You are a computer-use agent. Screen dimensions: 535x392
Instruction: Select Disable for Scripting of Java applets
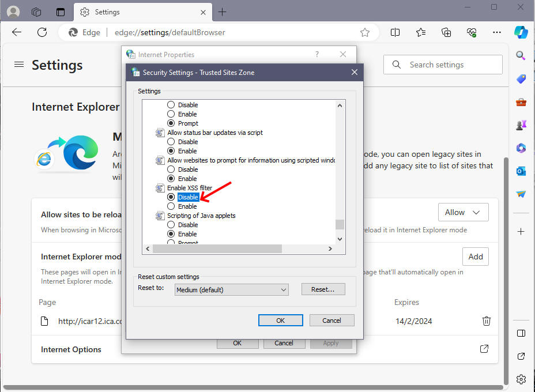point(171,225)
